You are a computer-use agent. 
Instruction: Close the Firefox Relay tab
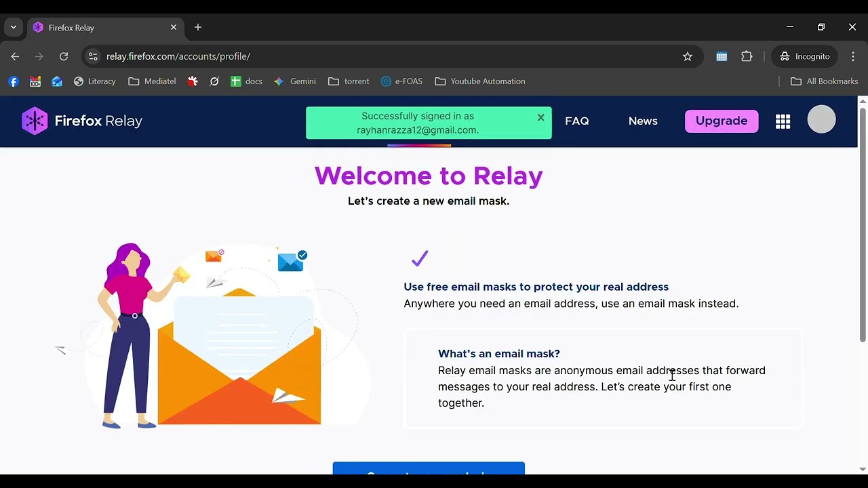coord(174,27)
